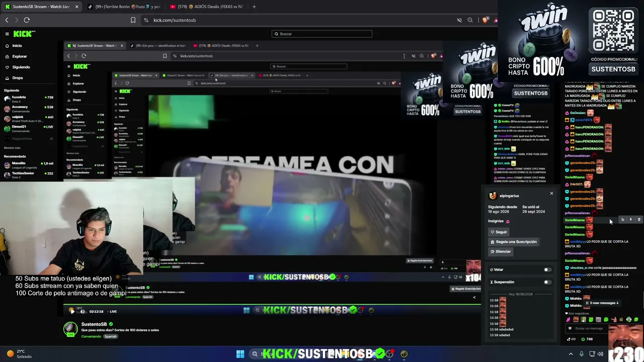Click the microphone icon in system tray
Screen dimensions: 644x362
click(x=582, y=354)
